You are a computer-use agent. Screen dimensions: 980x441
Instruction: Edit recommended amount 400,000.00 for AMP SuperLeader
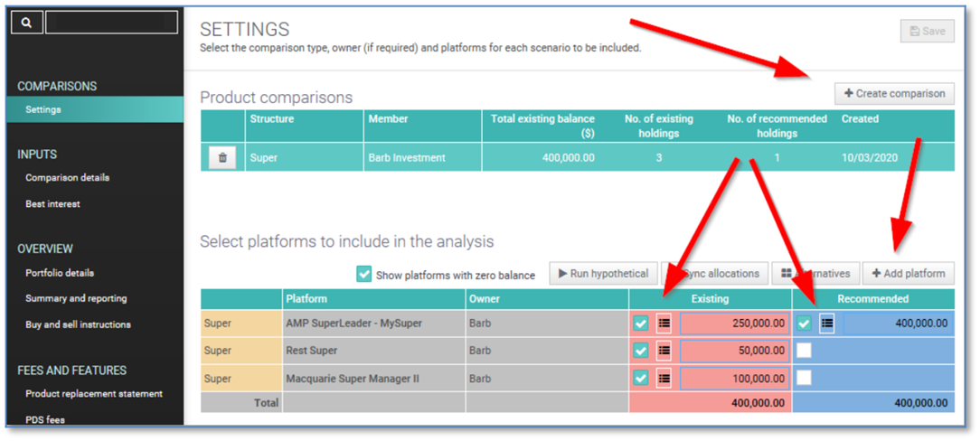tap(898, 324)
